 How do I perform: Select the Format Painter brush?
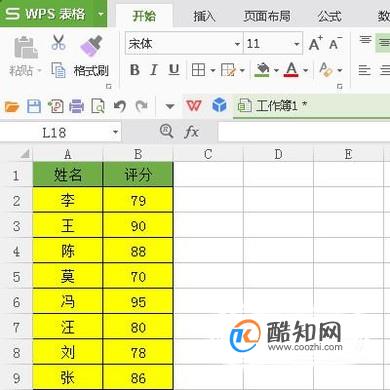coord(91,46)
